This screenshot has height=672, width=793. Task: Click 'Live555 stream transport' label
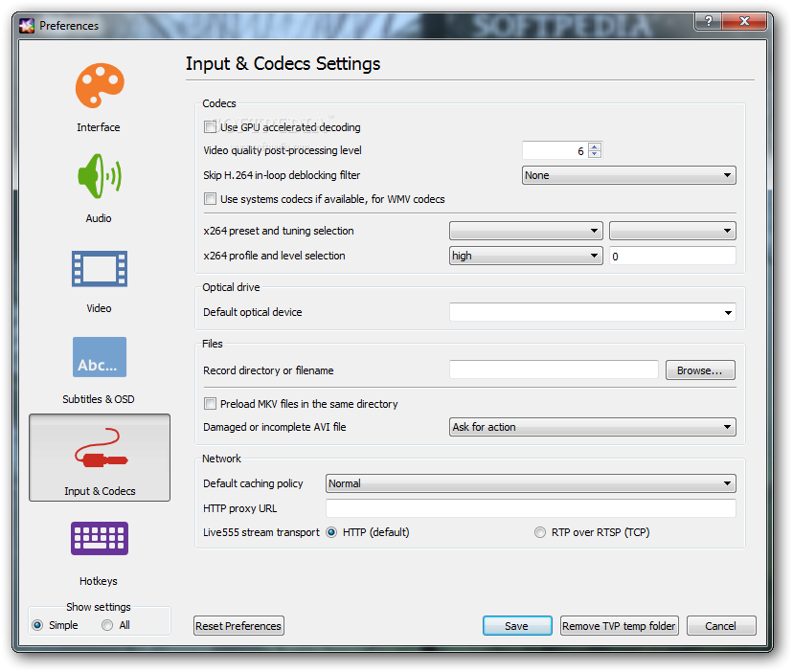pos(261,532)
